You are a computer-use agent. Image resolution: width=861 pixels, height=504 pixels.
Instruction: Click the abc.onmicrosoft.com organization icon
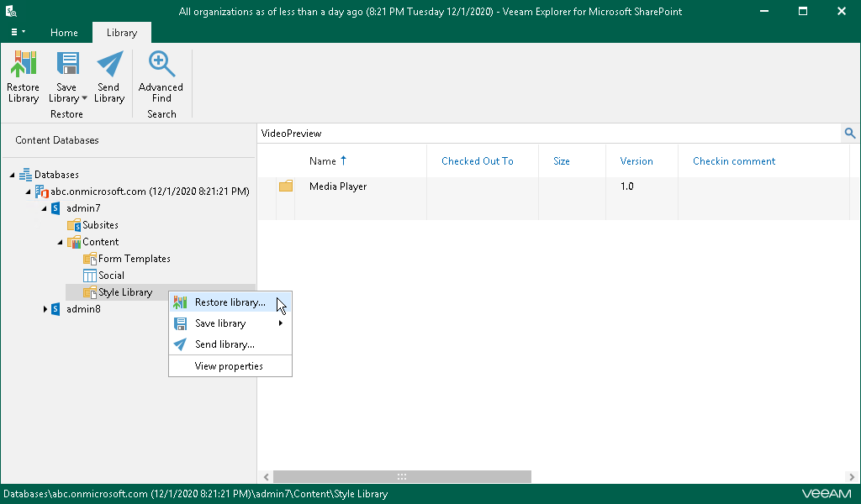click(x=42, y=192)
